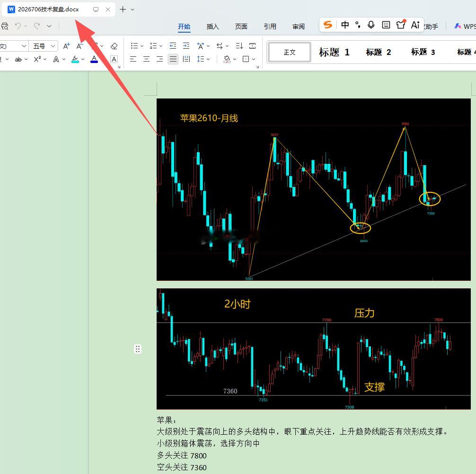Apply cyan text highlight color
The width and height of the screenshot is (476, 474).
pos(75,59)
